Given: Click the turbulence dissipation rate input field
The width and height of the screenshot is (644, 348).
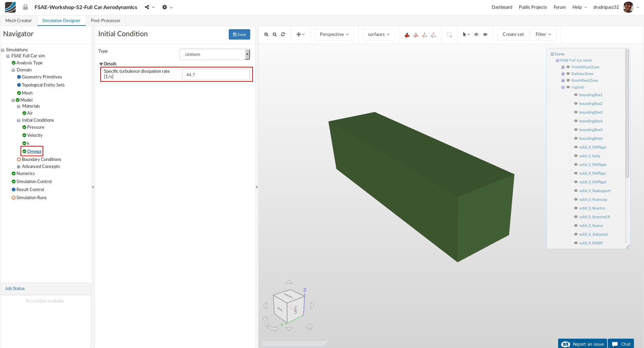Looking at the screenshot, I should click(216, 74).
